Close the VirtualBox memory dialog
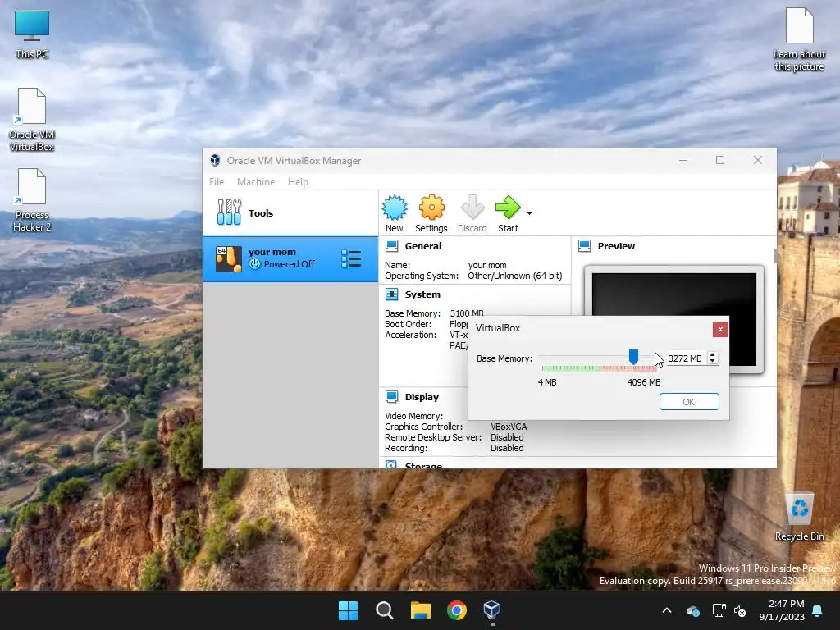 (x=720, y=329)
